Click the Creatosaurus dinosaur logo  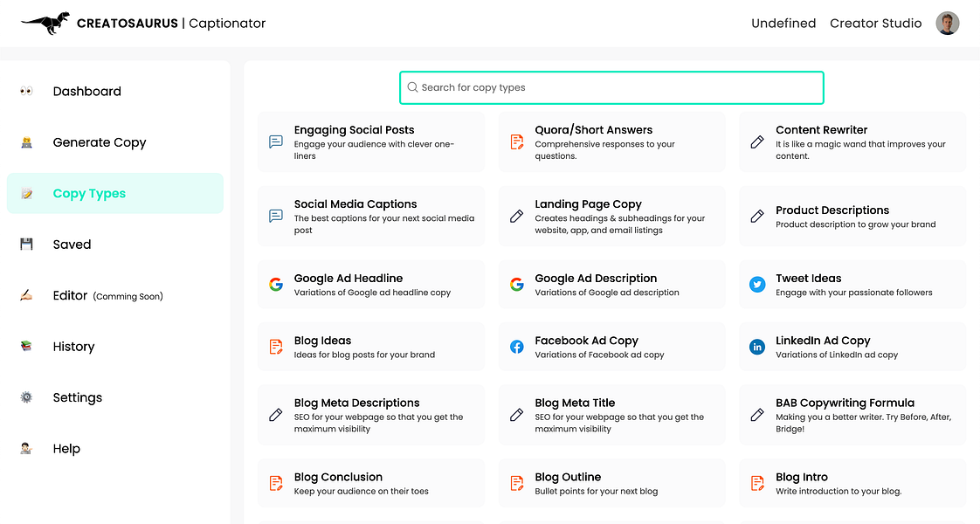click(45, 23)
